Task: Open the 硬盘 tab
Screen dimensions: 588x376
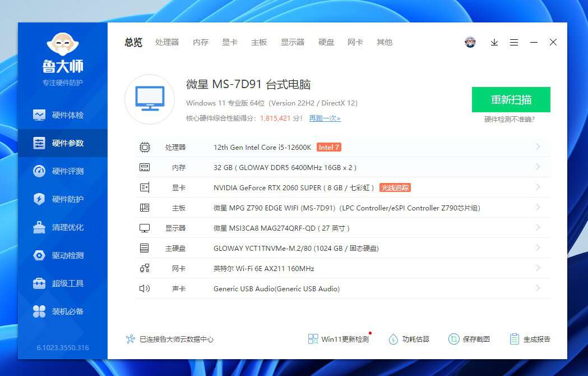Action: tap(326, 42)
